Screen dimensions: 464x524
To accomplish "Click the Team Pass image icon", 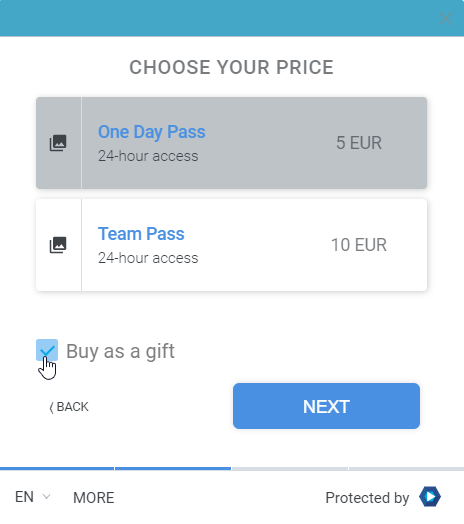I will [58, 245].
